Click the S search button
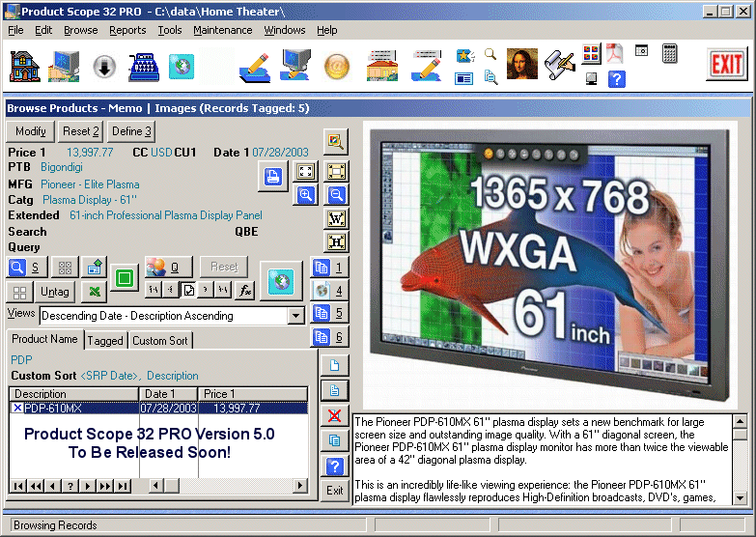Screen dimensions: 756x537 (26, 268)
